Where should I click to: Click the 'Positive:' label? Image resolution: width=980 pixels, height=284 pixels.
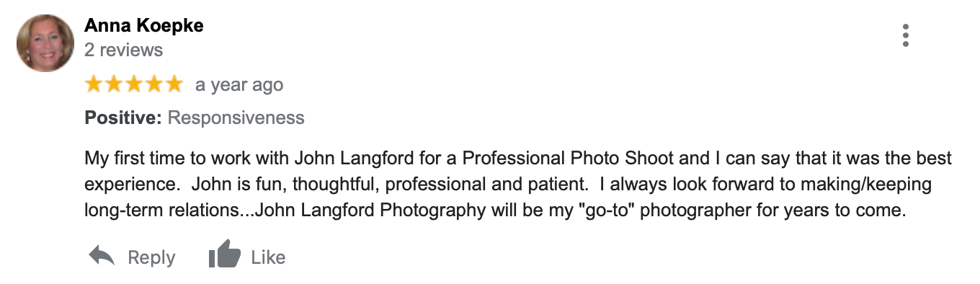[123, 117]
